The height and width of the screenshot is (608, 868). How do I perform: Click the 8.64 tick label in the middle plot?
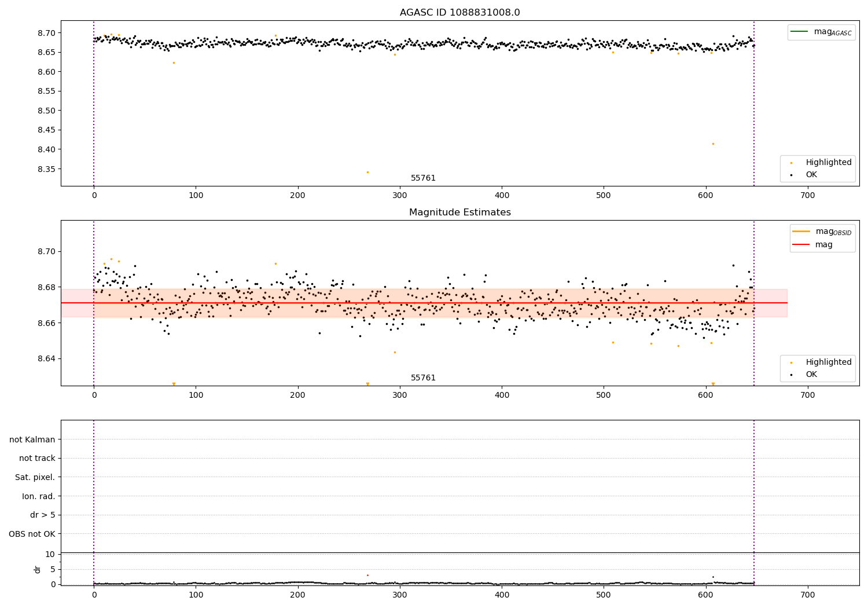(46, 358)
